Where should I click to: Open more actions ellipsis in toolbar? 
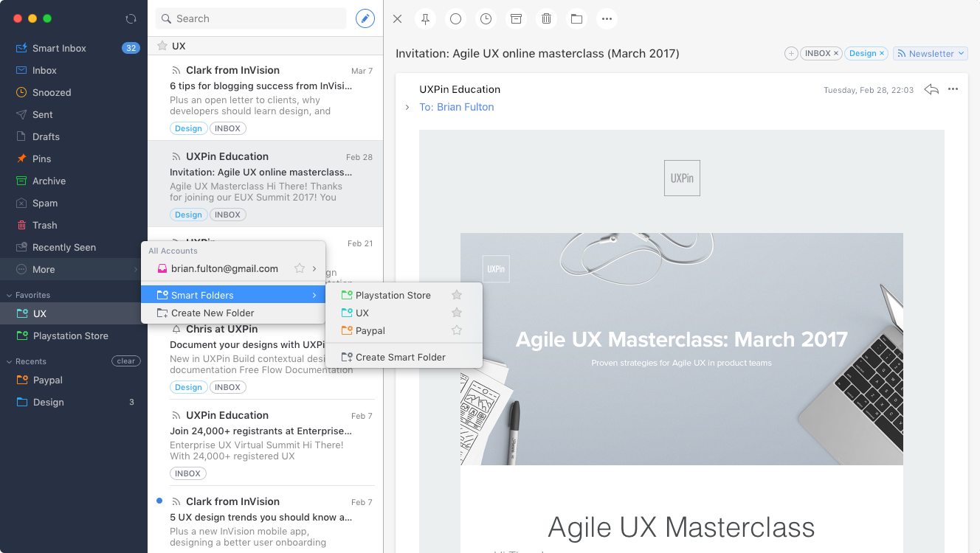coord(607,18)
